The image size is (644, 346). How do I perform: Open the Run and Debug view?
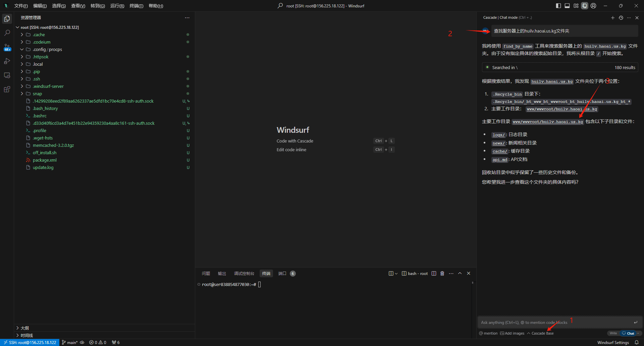pos(7,61)
